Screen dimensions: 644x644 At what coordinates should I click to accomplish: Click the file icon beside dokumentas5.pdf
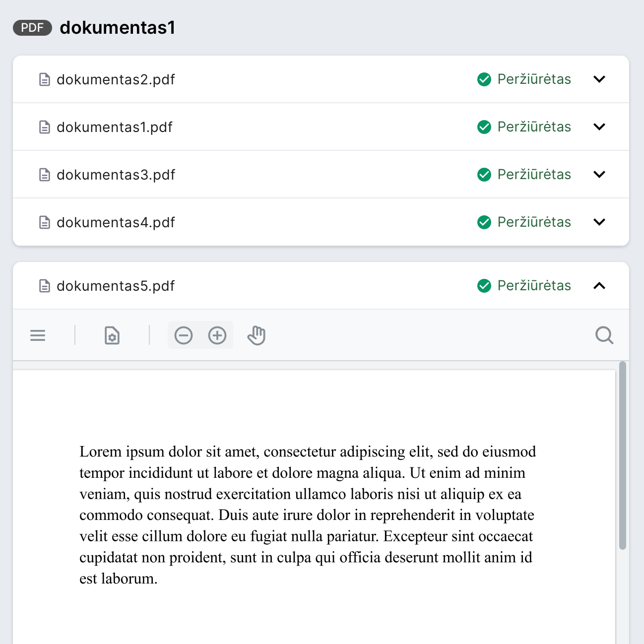[x=45, y=286]
